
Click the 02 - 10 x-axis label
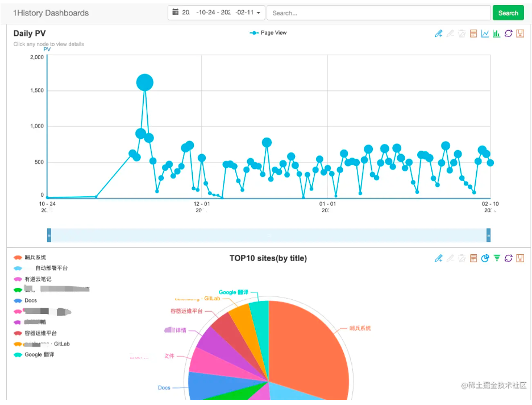[490, 204]
